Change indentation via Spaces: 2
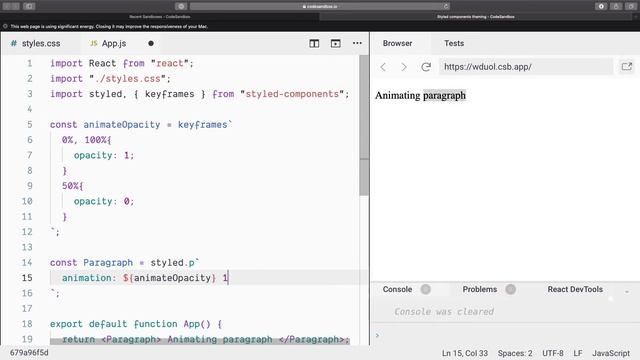 point(515,353)
